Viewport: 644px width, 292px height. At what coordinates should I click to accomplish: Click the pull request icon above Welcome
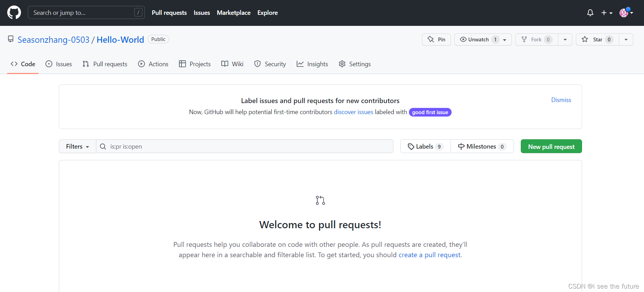tap(320, 200)
